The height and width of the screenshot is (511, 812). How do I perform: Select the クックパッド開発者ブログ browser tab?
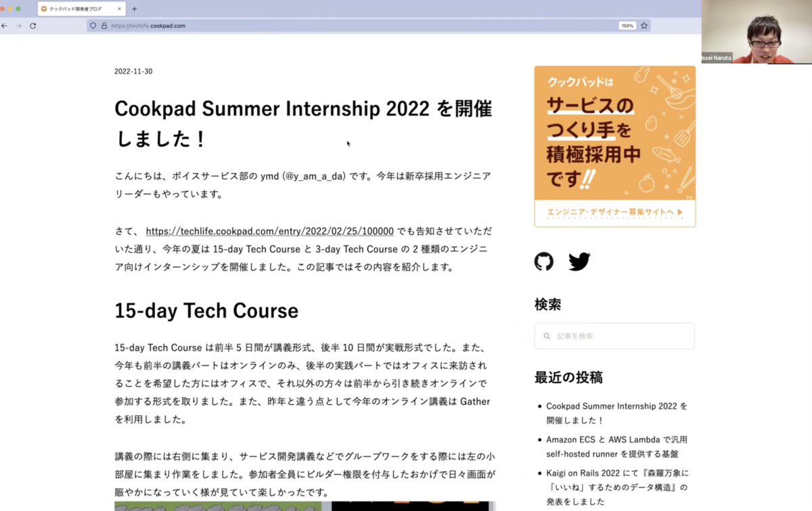81,9
